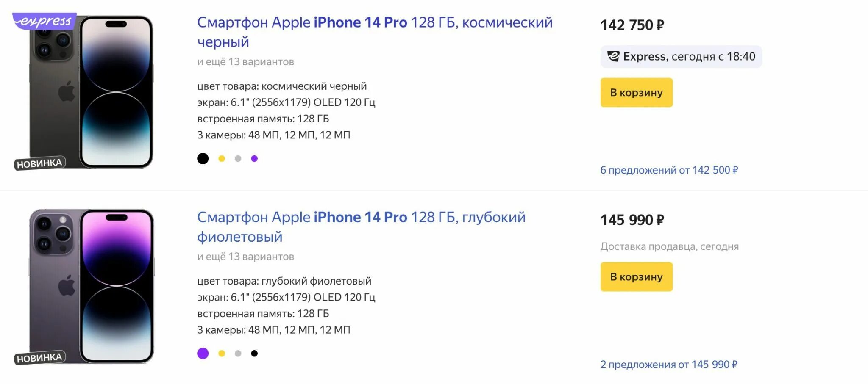Click the НОВИНКА badge on the black iPhone
Screen dimensions: 868x384
[39, 163]
